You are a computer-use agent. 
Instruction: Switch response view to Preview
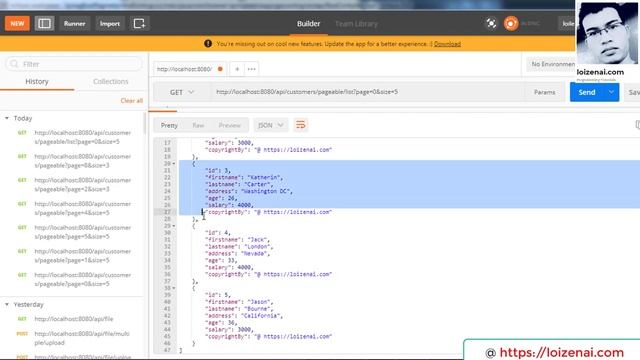pyautogui.click(x=229, y=125)
